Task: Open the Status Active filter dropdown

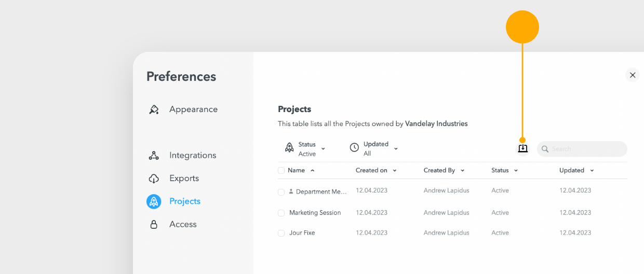Action: [305, 148]
